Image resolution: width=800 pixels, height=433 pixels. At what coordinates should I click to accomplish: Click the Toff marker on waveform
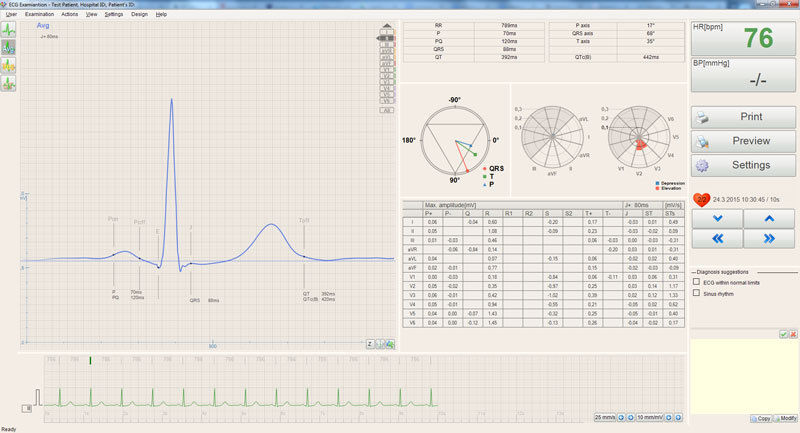pyautogui.click(x=304, y=220)
